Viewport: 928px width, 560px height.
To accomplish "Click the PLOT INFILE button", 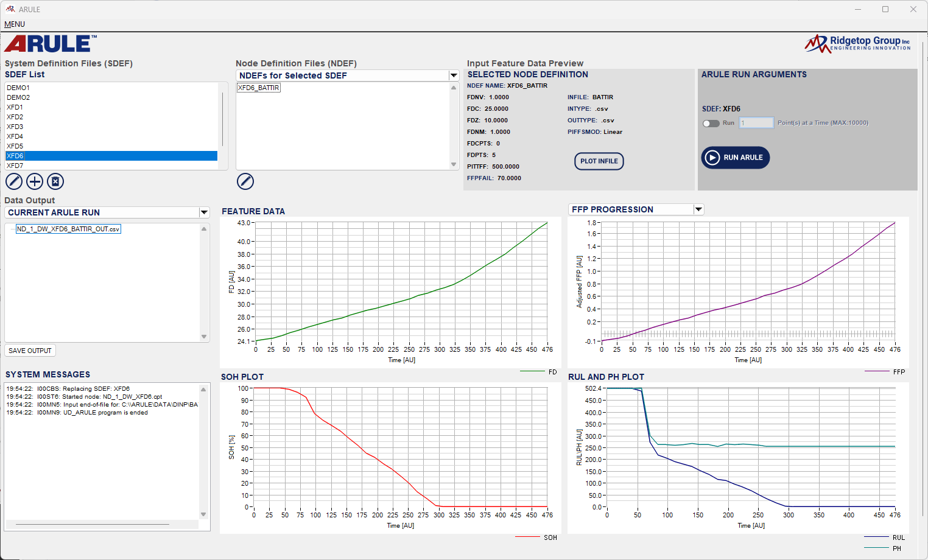I will click(599, 161).
